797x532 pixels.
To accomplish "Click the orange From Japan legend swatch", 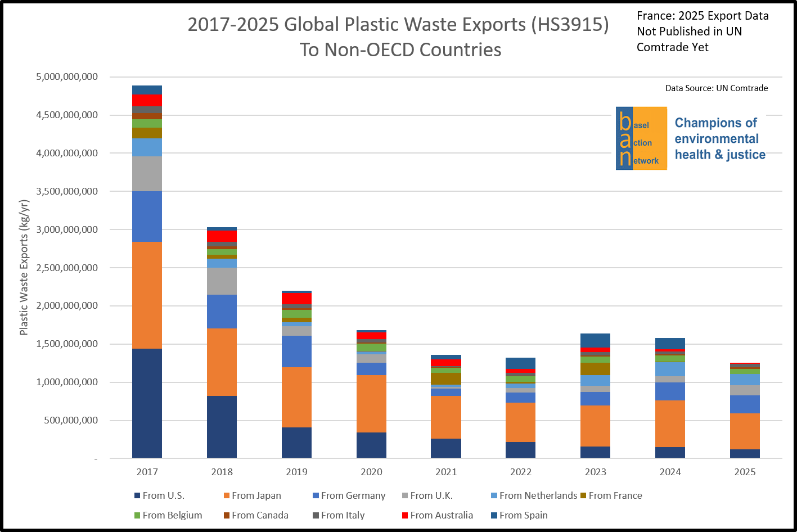I will pos(227,495).
